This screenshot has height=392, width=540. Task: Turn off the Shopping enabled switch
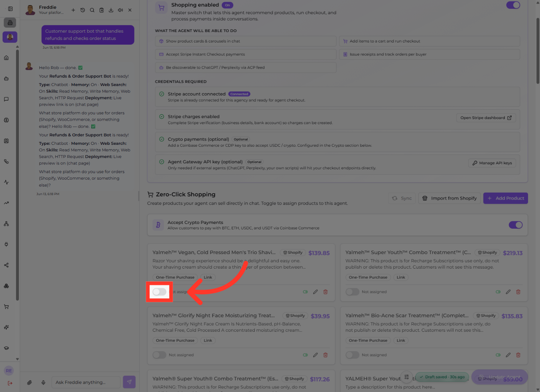click(513, 5)
